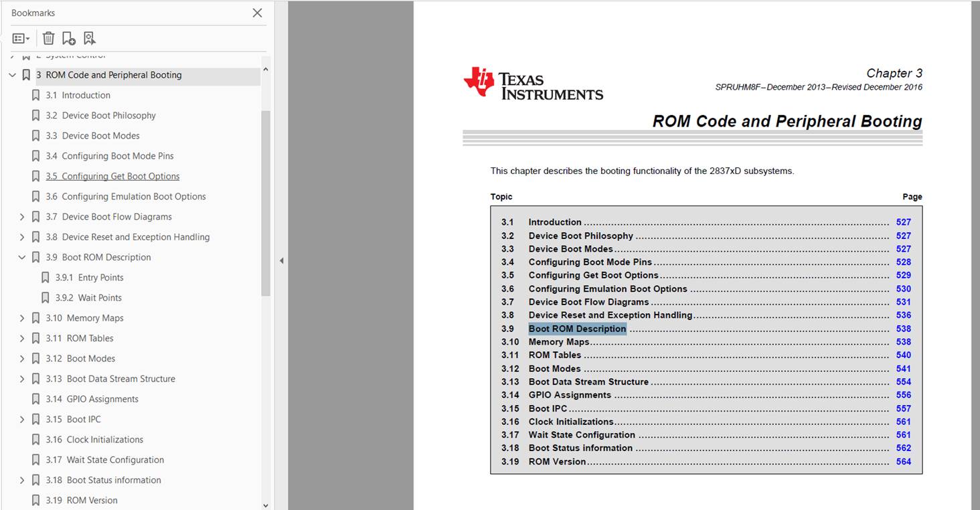Expand 3.18 Boot Status information bookmark

pyautogui.click(x=21, y=480)
